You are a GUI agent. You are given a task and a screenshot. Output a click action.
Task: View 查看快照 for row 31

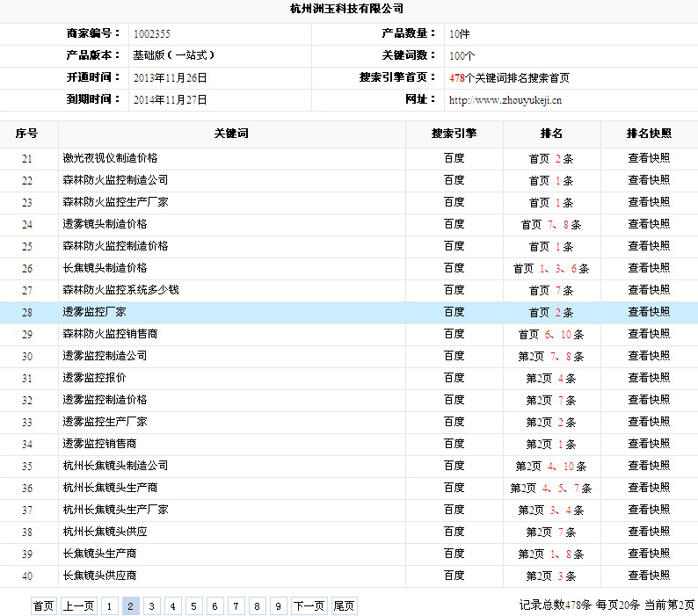[649, 378]
